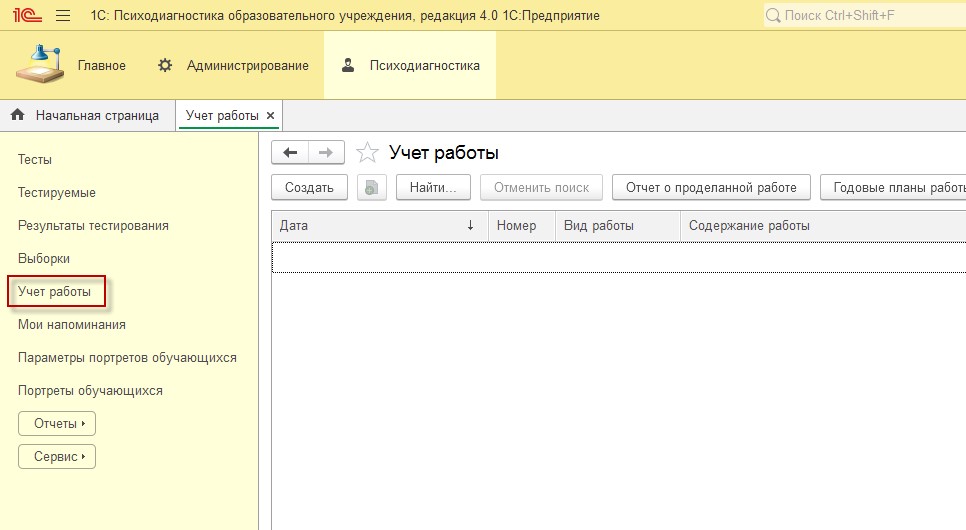Image resolution: width=966 pixels, height=530 pixels.
Task: Close the Учет работы tab
Action: (270, 115)
